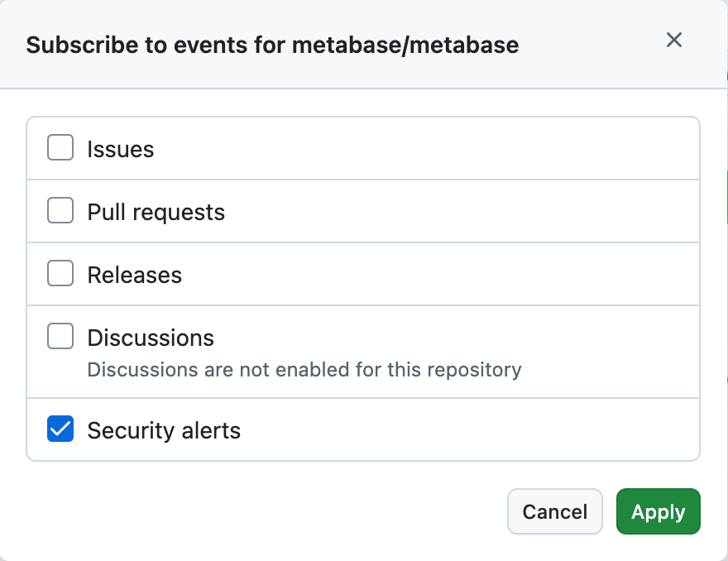Click the "Issues" label text
Screen dimensions: 728x561
point(121,149)
